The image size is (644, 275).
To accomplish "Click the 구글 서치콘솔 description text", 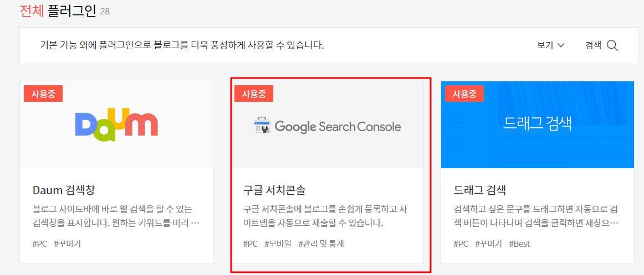I will tap(326, 216).
